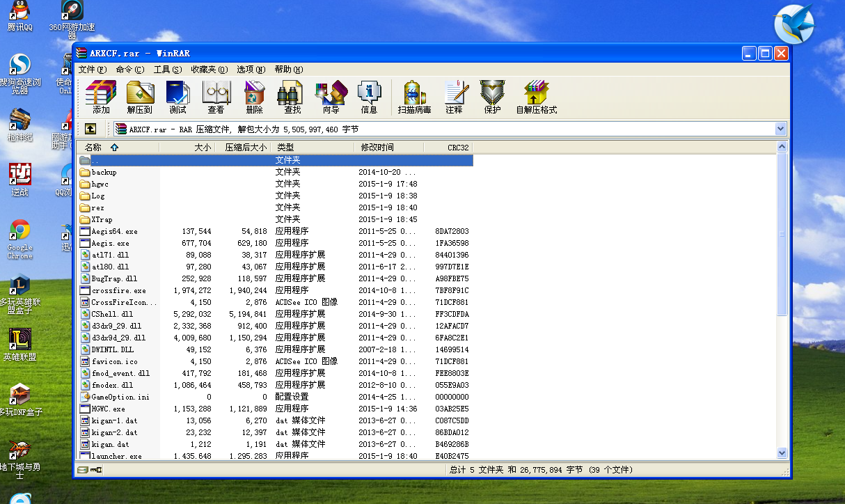Click the SFX (自解压格式) toolbar icon
The height and width of the screenshot is (504, 845).
(536, 97)
